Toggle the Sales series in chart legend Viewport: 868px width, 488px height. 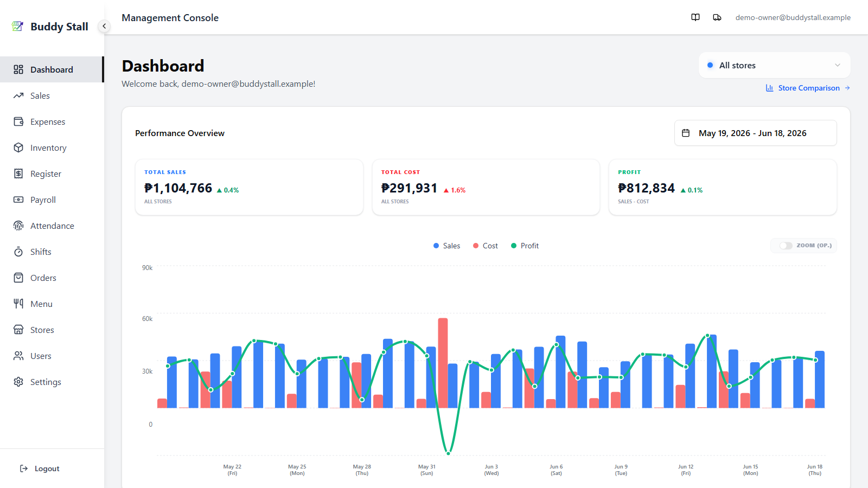[x=446, y=246]
